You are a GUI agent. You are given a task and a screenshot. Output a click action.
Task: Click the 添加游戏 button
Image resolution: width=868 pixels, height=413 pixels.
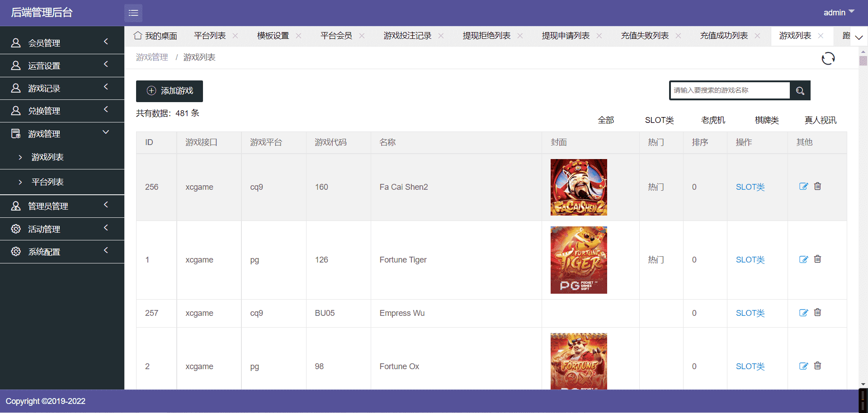click(x=170, y=91)
